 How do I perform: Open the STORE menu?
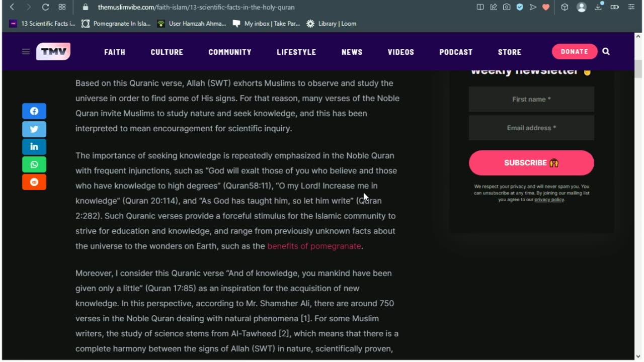[x=510, y=52]
